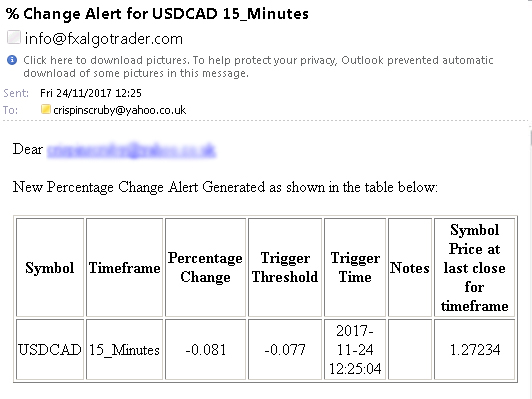The width and height of the screenshot is (532, 399).
Task: Click the vertical scrollbar on message body
Action: pos(530,137)
